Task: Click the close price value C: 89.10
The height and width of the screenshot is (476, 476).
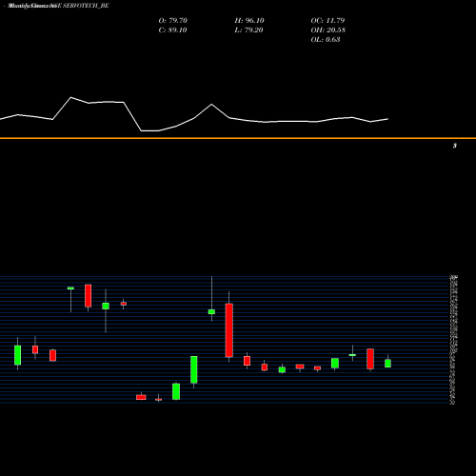Action: 172,30
